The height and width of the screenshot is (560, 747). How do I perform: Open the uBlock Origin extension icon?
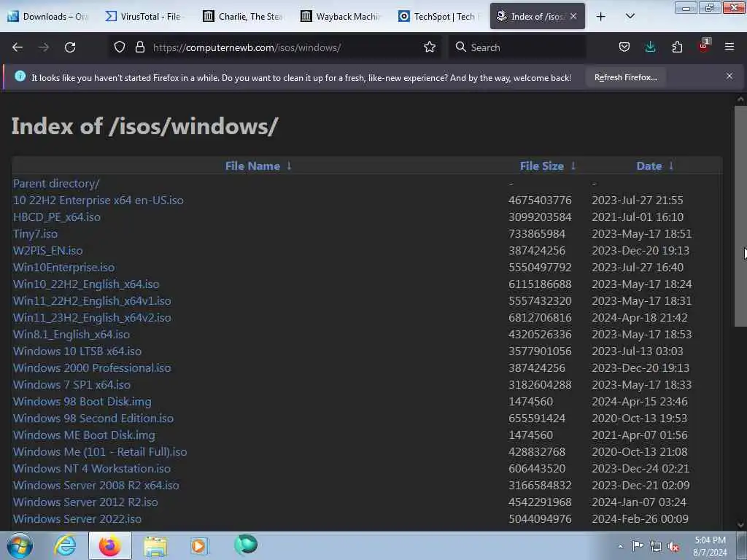(704, 46)
